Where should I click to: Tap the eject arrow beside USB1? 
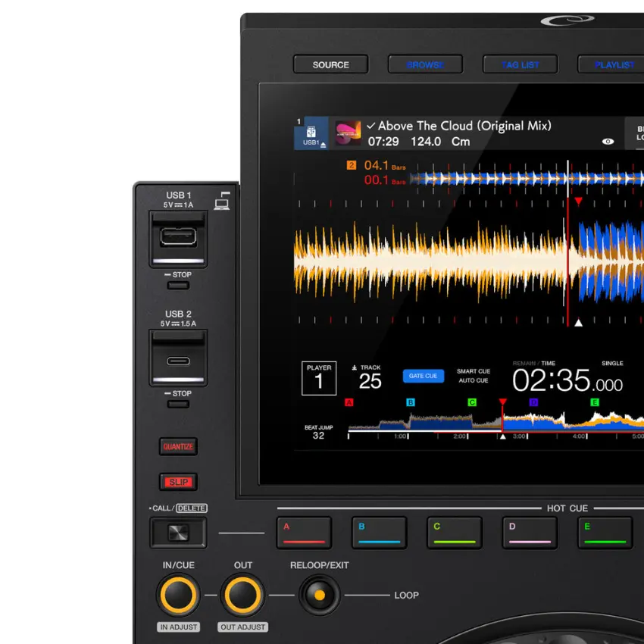(x=324, y=144)
